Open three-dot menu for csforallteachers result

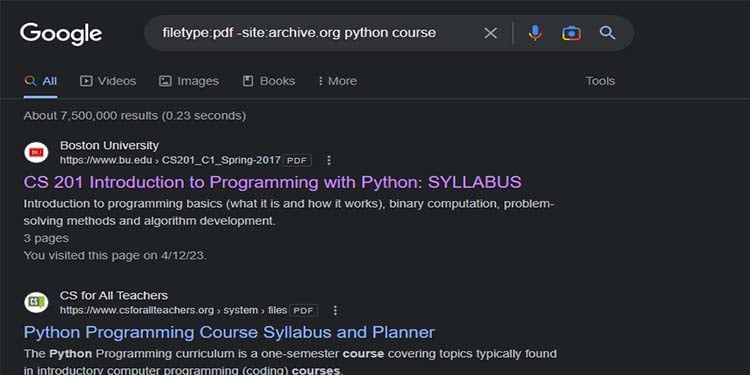point(335,310)
